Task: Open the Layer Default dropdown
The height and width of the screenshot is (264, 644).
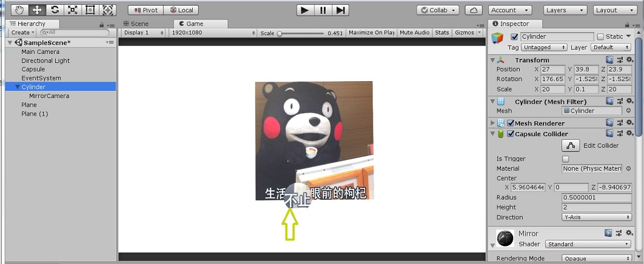Action: pyautogui.click(x=611, y=47)
